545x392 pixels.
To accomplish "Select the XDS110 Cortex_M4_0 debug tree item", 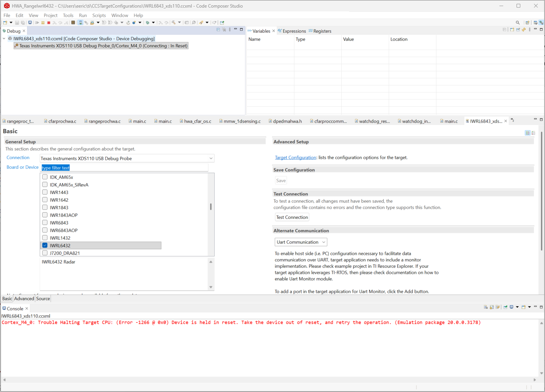I will pyautogui.click(x=101, y=46).
